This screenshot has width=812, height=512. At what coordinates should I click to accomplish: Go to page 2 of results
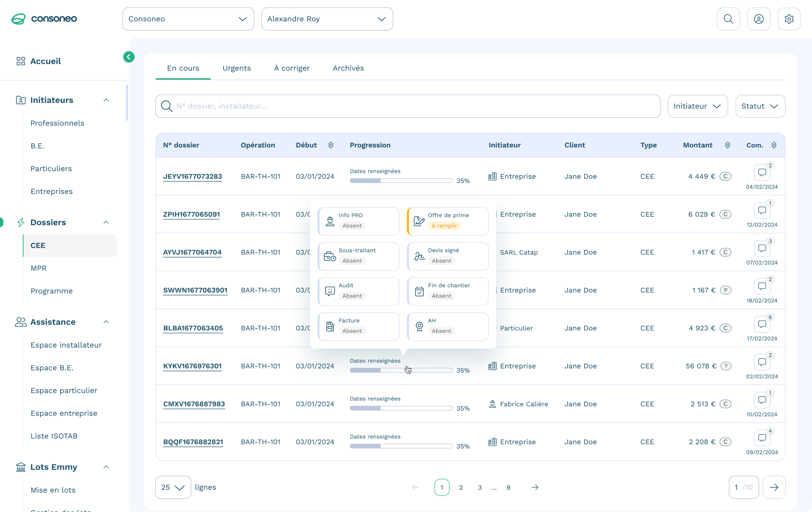pos(461,487)
